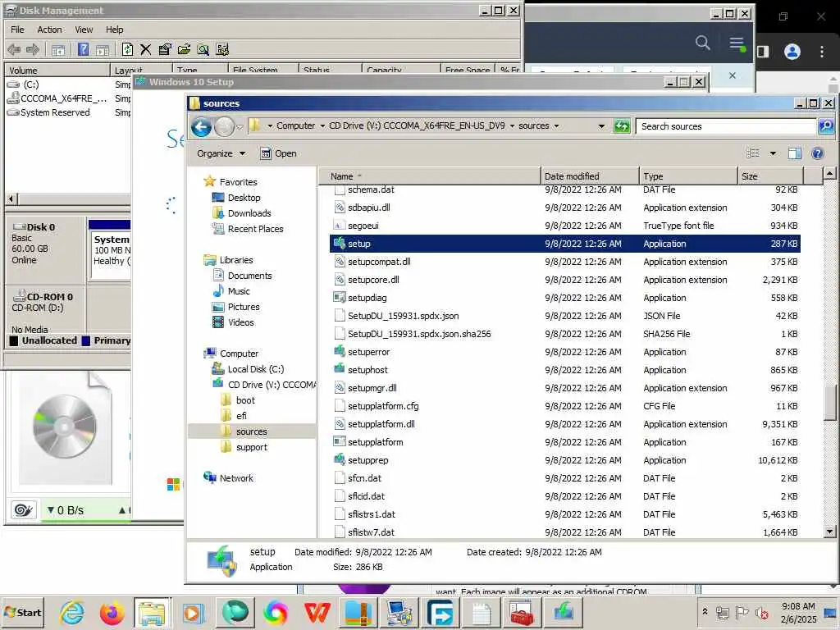Open the notepad document taskbar icon
This screenshot has width=840, height=630.
(481, 613)
